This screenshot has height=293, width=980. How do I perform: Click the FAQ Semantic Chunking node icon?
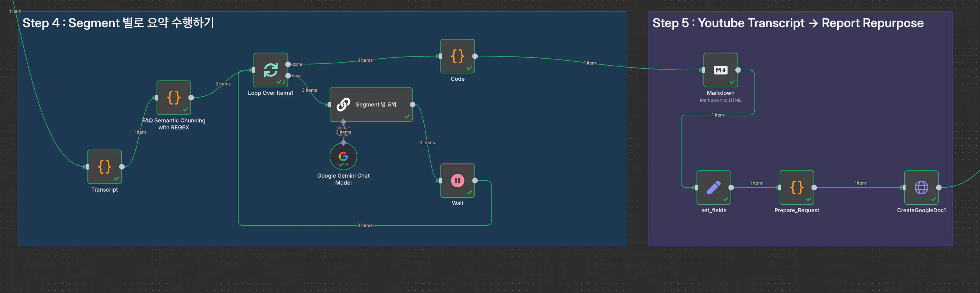174,98
